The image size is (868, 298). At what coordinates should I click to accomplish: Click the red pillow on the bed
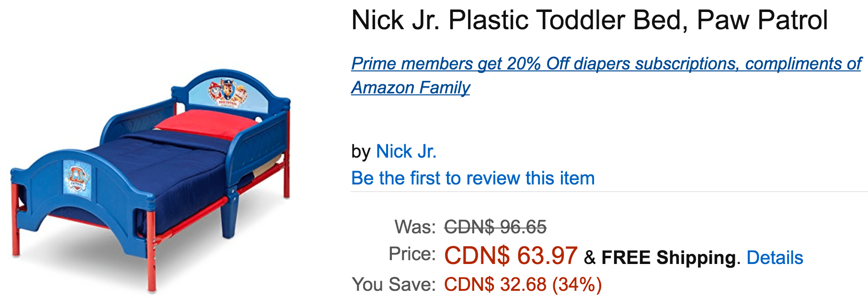point(206,124)
